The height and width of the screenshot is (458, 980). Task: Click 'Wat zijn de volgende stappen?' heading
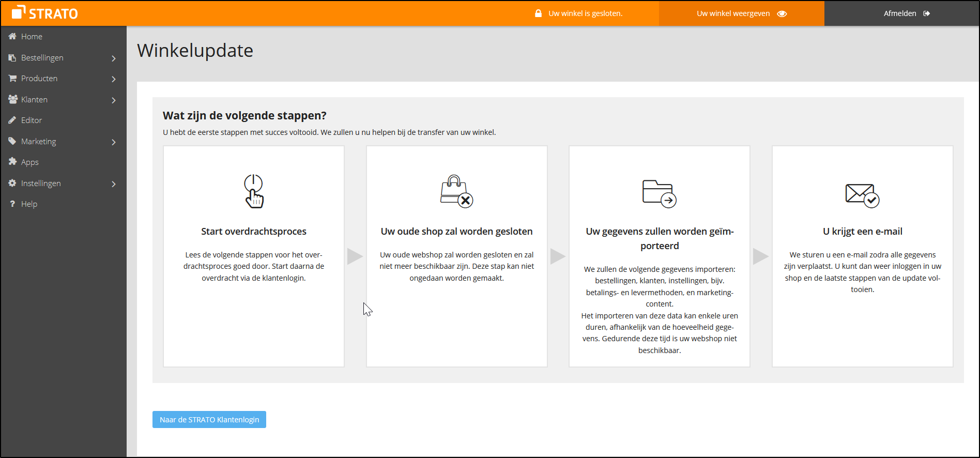click(x=244, y=116)
